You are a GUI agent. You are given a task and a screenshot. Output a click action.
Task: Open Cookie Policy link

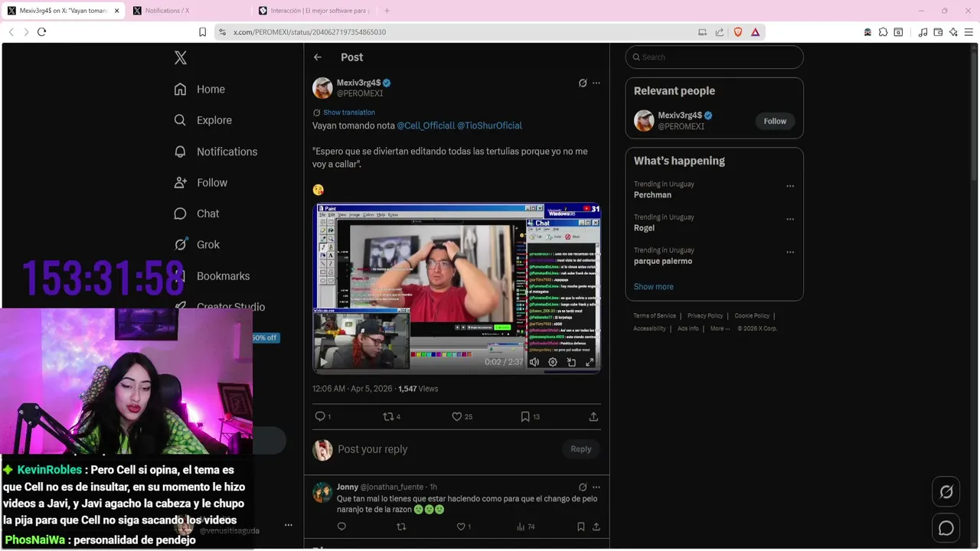752,315
